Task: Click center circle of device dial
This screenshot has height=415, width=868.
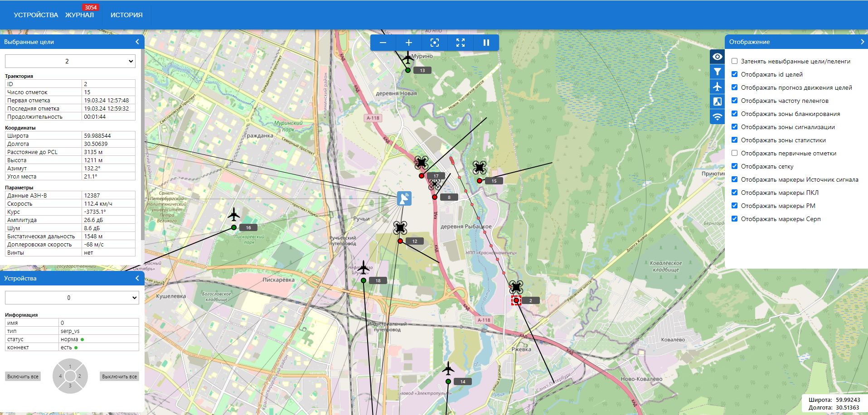Action: [70, 376]
